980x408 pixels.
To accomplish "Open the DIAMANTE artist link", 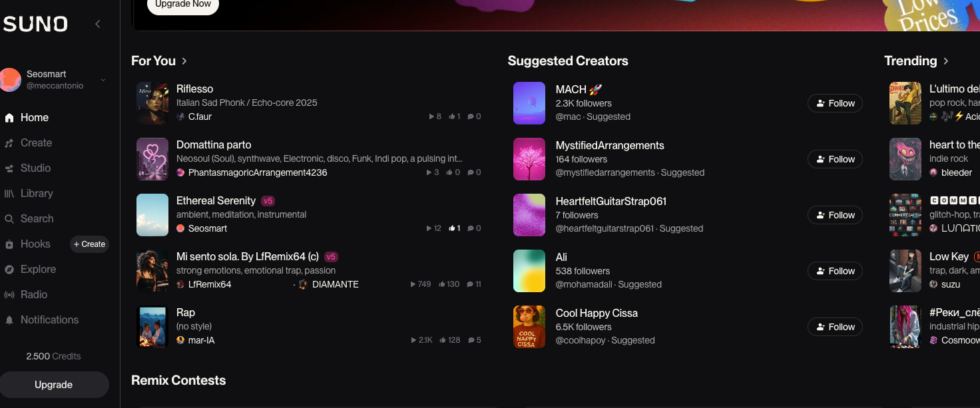I will 335,284.
